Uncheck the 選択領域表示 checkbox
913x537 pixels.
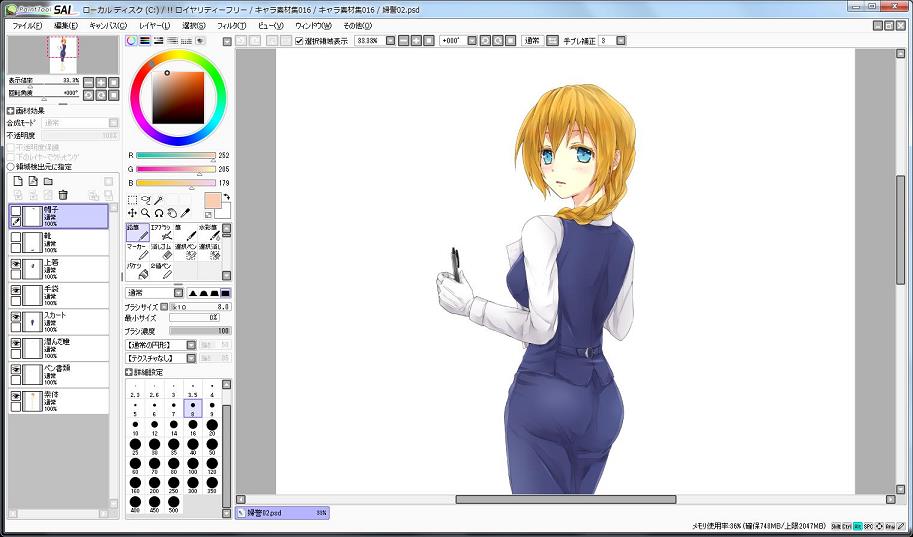click(299, 41)
